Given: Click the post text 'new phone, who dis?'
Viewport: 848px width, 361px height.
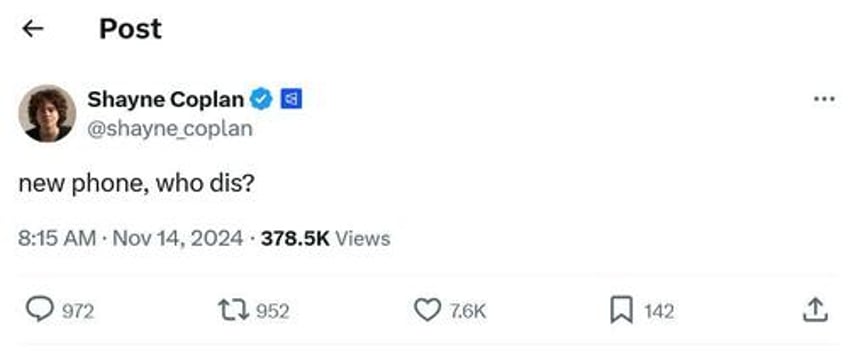Looking at the screenshot, I should (x=136, y=184).
